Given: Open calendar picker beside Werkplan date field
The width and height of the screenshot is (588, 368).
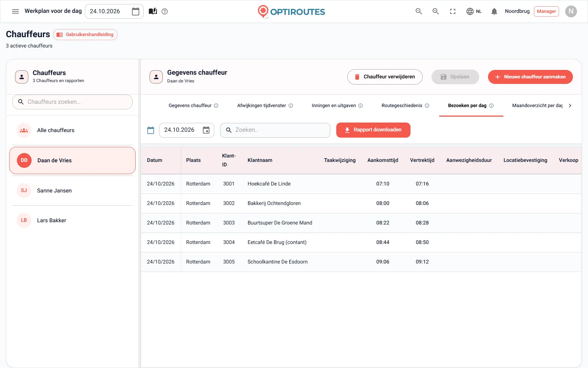Looking at the screenshot, I should click(x=136, y=11).
